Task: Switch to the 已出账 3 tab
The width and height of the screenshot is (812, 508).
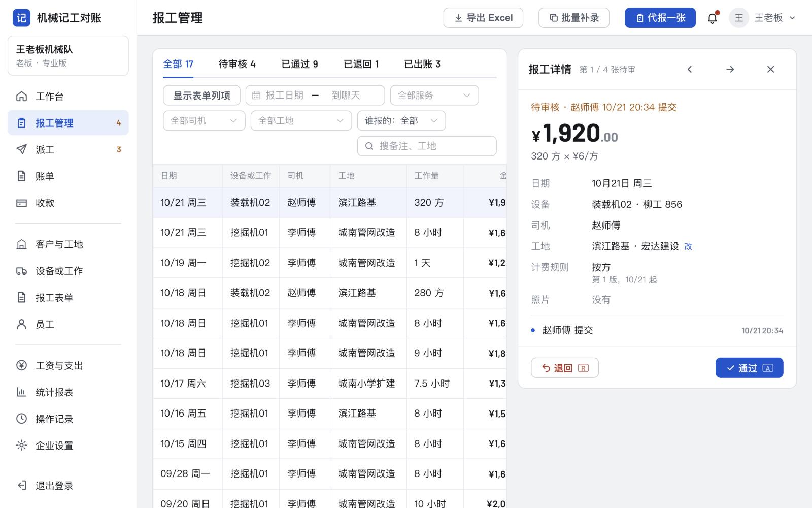Action: (x=422, y=64)
